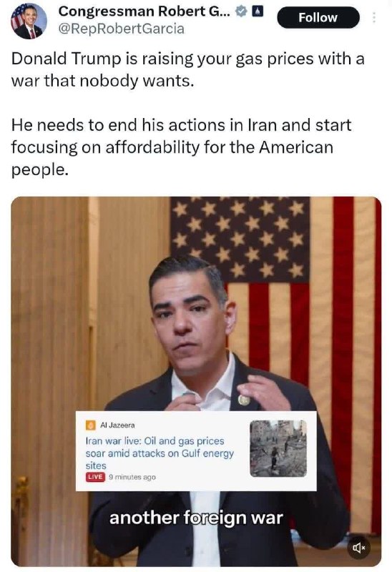The height and width of the screenshot is (572, 392).
Task: Click the '9 minutes ago' timestamp
Action: tap(132, 477)
